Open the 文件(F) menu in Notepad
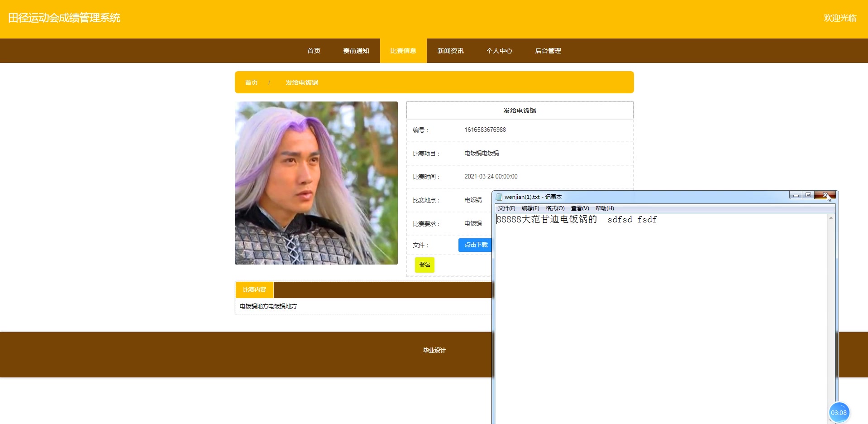Screen dimensions: 868x424 [x=506, y=208]
